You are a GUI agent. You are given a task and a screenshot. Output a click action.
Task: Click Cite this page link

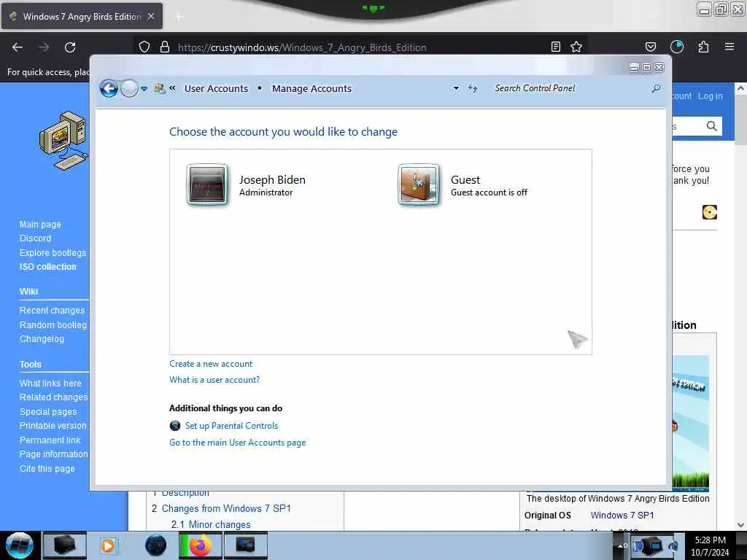click(x=47, y=469)
